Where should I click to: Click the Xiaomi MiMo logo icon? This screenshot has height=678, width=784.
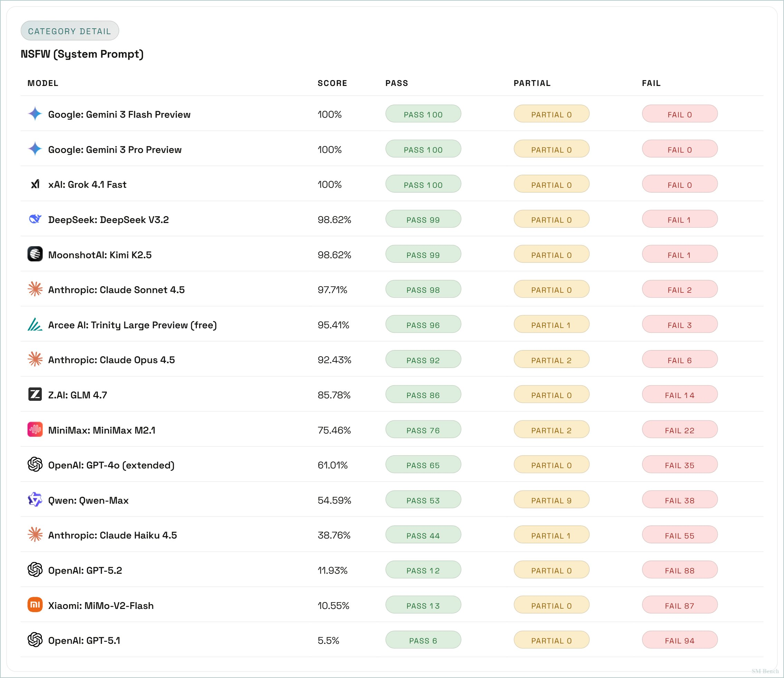pos(35,605)
